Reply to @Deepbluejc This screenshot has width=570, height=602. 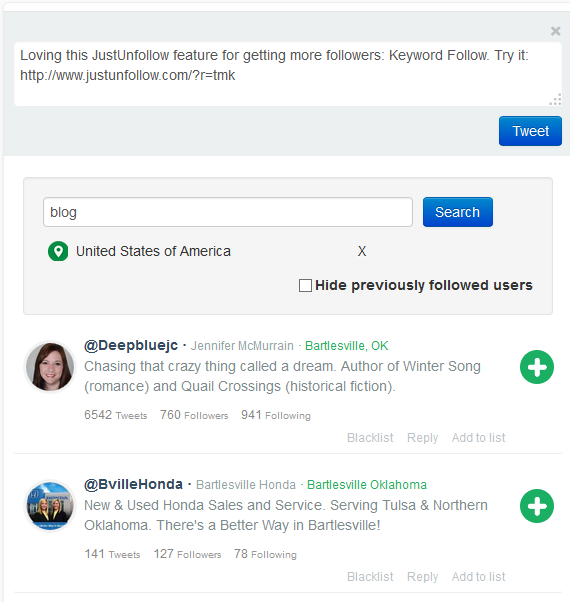tap(422, 438)
